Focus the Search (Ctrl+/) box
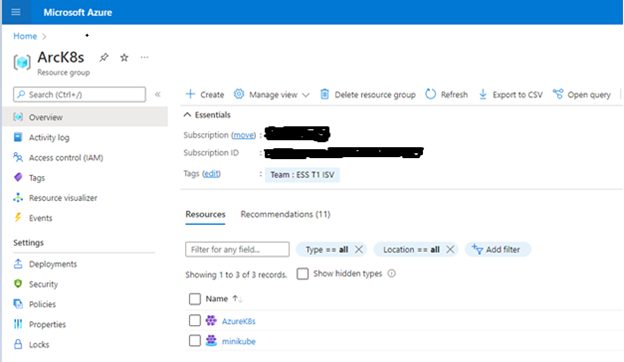Image resolution: width=624 pixels, height=362 pixels. (80, 95)
